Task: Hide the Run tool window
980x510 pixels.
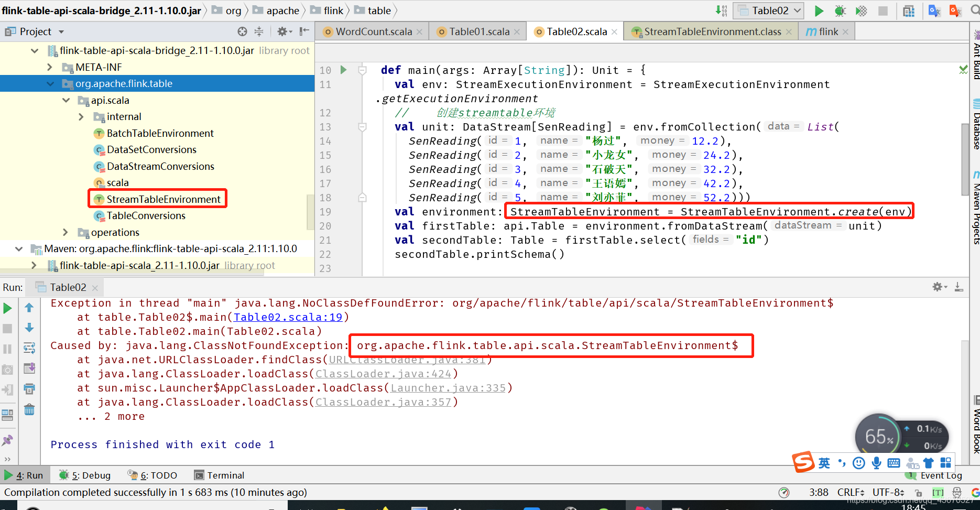Action: point(959,287)
